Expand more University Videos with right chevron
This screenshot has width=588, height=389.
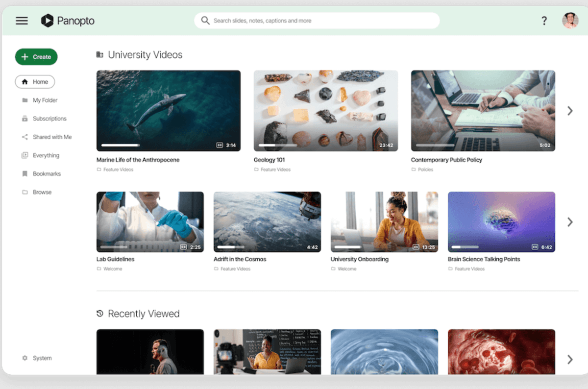pos(569,111)
